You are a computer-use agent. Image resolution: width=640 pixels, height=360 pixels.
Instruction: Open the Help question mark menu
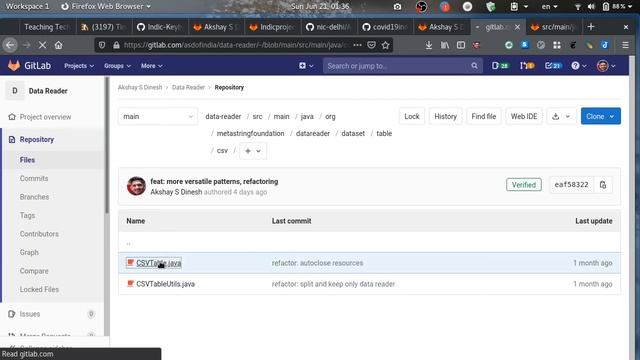click(578, 66)
